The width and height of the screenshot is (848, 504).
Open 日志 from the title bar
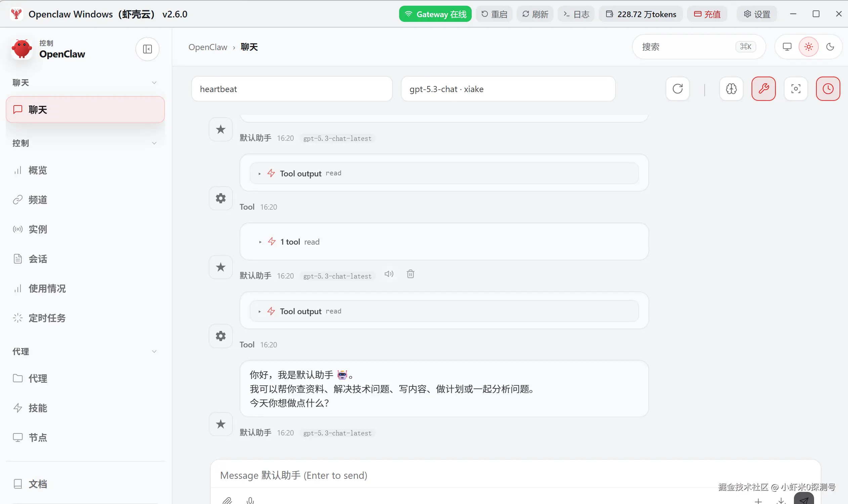[x=576, y=14]
